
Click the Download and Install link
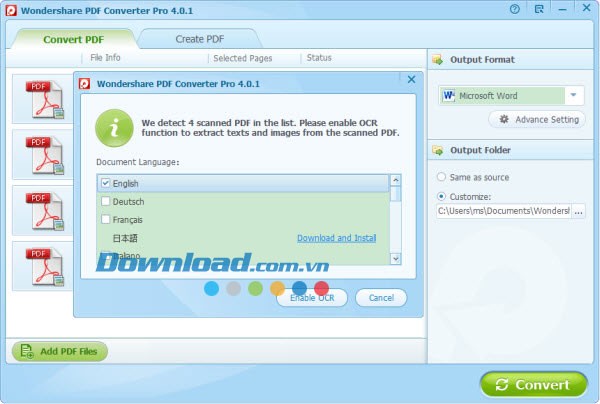(337, 238)
